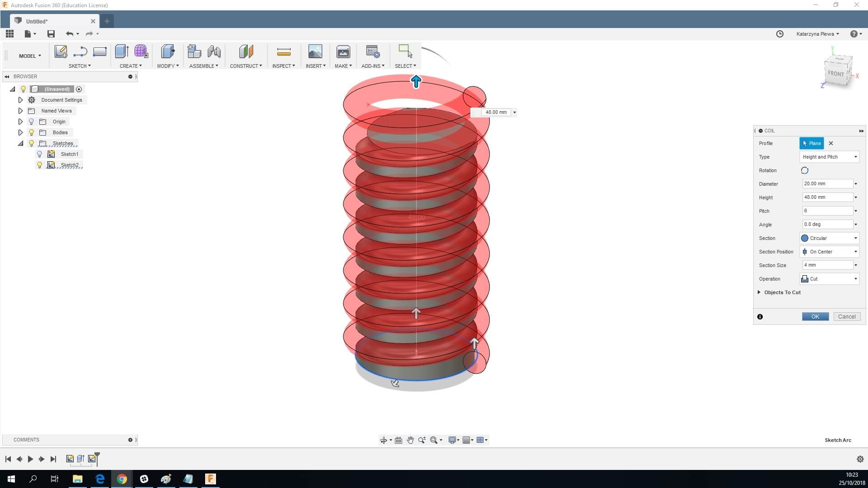
Task: Expand the Document Settings node
Action: click(x=20, y=100)
